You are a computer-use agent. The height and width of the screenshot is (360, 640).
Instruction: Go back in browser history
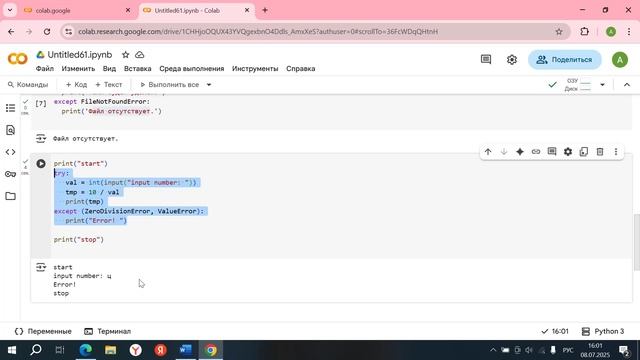tap(11, 31)
